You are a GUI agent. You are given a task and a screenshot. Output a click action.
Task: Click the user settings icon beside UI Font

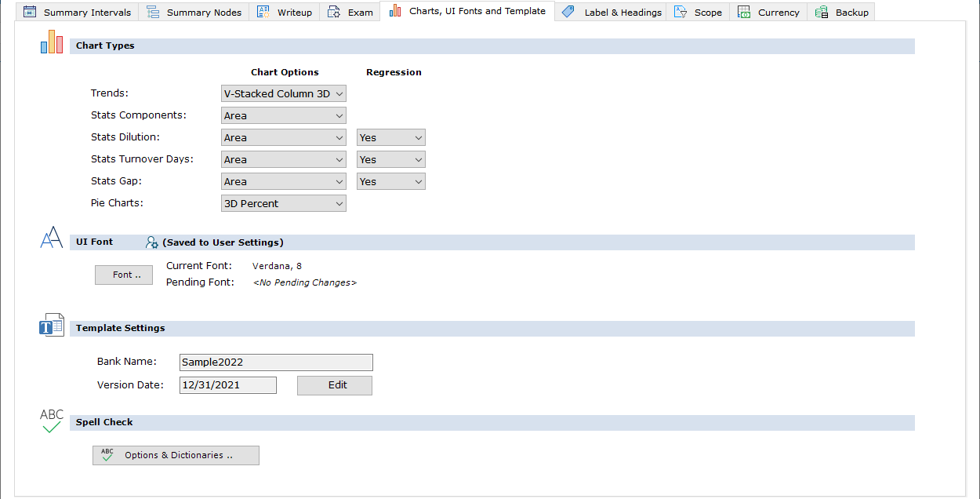[152, 242]
